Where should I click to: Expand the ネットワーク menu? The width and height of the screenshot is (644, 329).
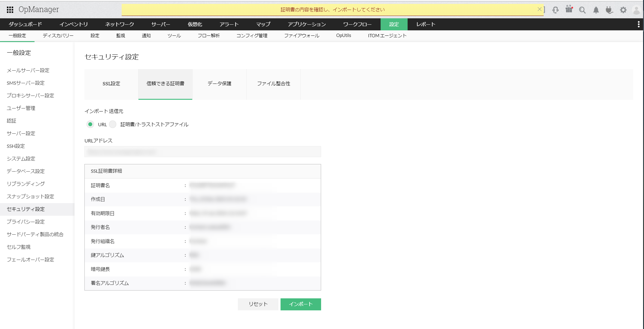[x=119, y=24]
